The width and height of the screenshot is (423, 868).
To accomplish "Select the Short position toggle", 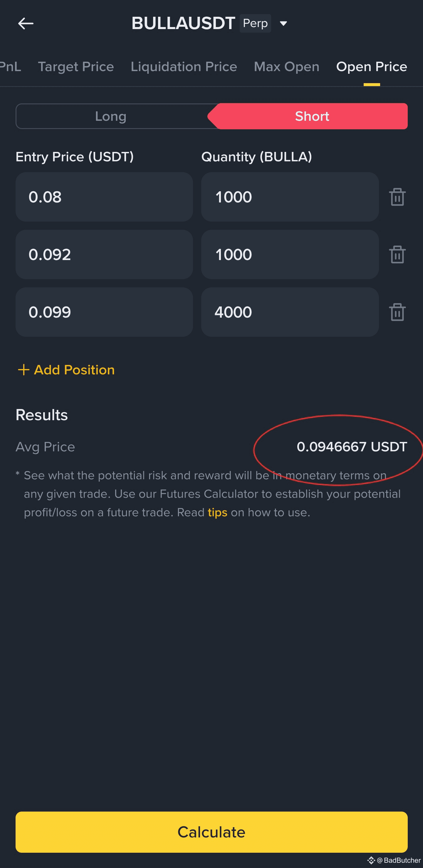I will point(312,116).
